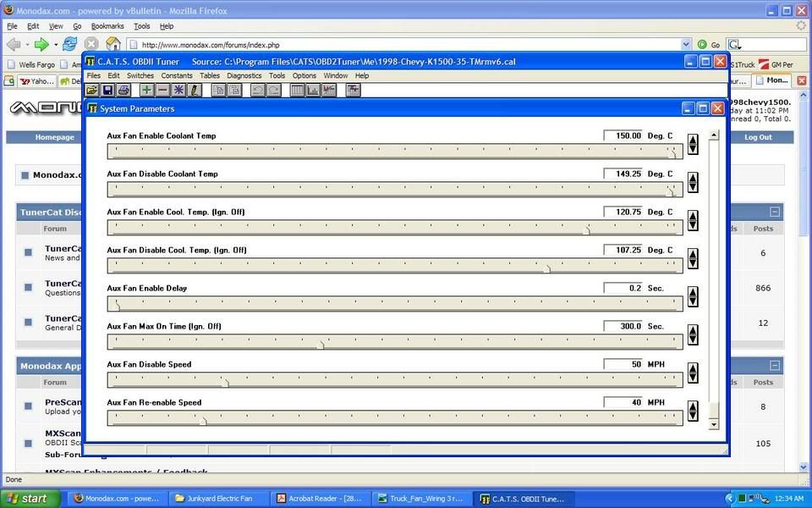Click the bar graph view icon

coord(313,91)
